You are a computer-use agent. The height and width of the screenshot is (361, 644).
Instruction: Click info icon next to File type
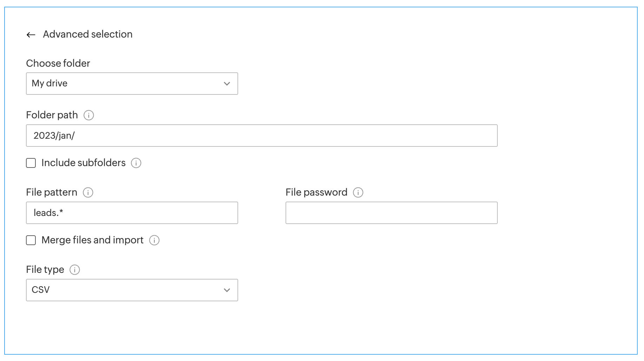75,270
